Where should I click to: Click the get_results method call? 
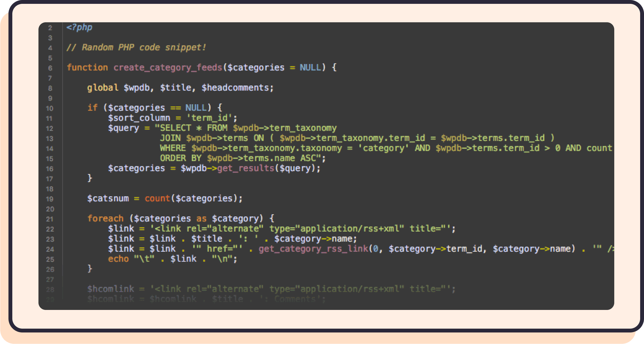pos(246,168)
